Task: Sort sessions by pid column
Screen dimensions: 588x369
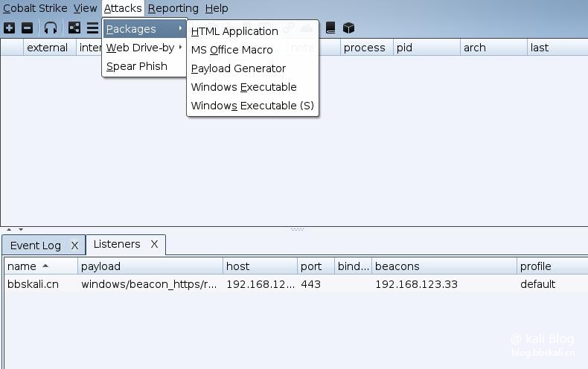Action: click(426, 48)
